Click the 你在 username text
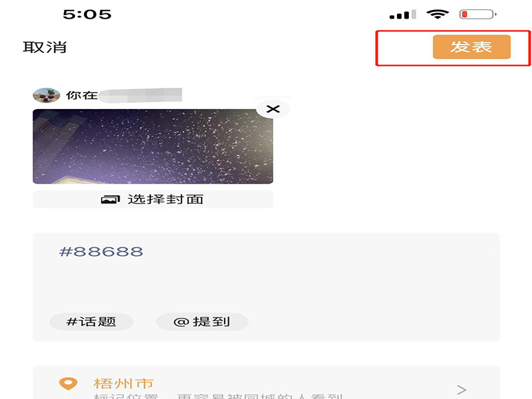This screenshot has width=532, height=399. 81,95
